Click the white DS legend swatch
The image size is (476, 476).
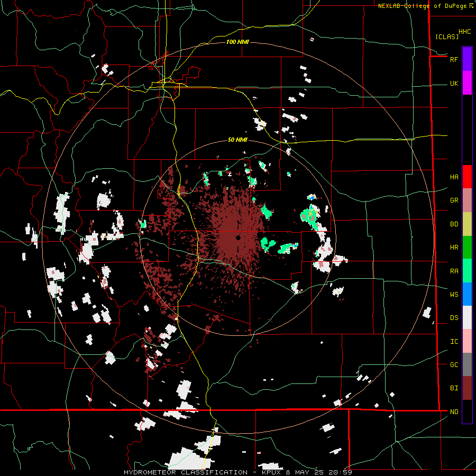[x=467, y=317]
